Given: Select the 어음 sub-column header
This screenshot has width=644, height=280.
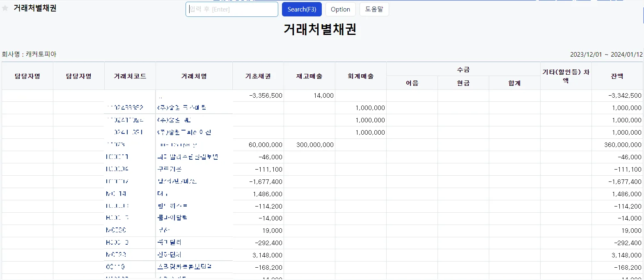Looking at the screenshot, I should 412,83.
